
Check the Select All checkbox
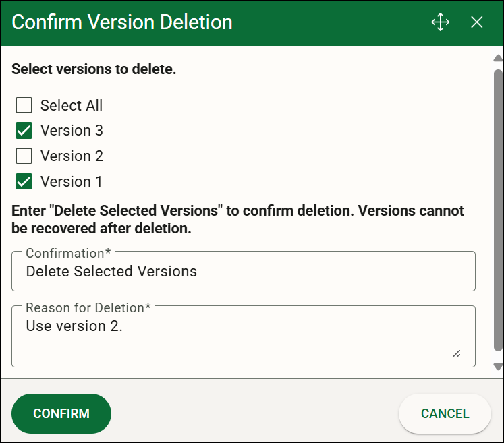[24, 105]
